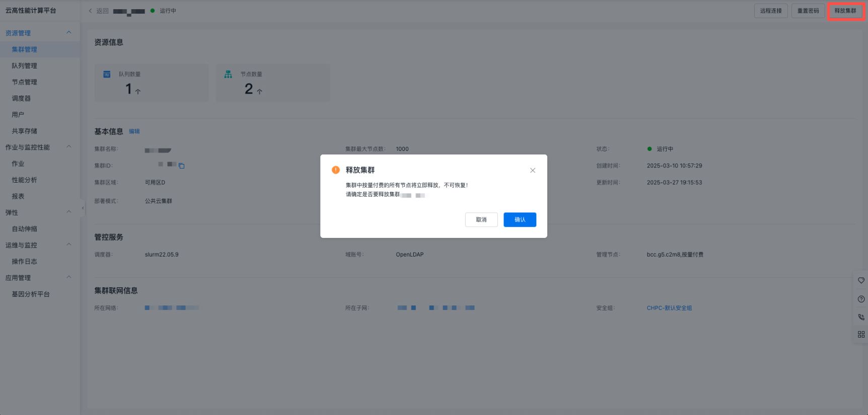Click the max nodes value 1000
This screenshot has height=415, width=868.
[402, 149]
